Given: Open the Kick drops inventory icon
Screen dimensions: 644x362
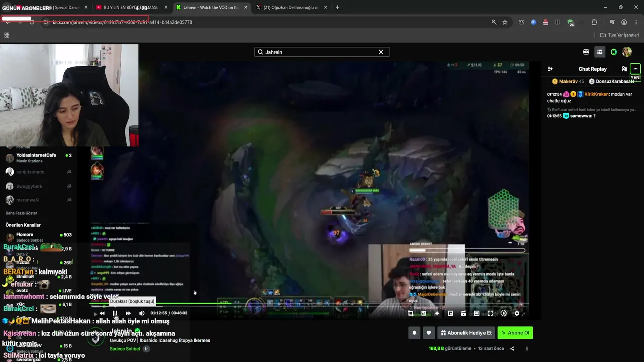Looking at the screenshot, I should [600, 52].
